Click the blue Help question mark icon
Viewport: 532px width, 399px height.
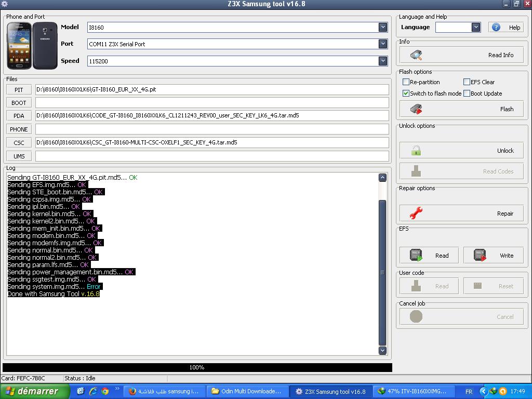point(496,27)
